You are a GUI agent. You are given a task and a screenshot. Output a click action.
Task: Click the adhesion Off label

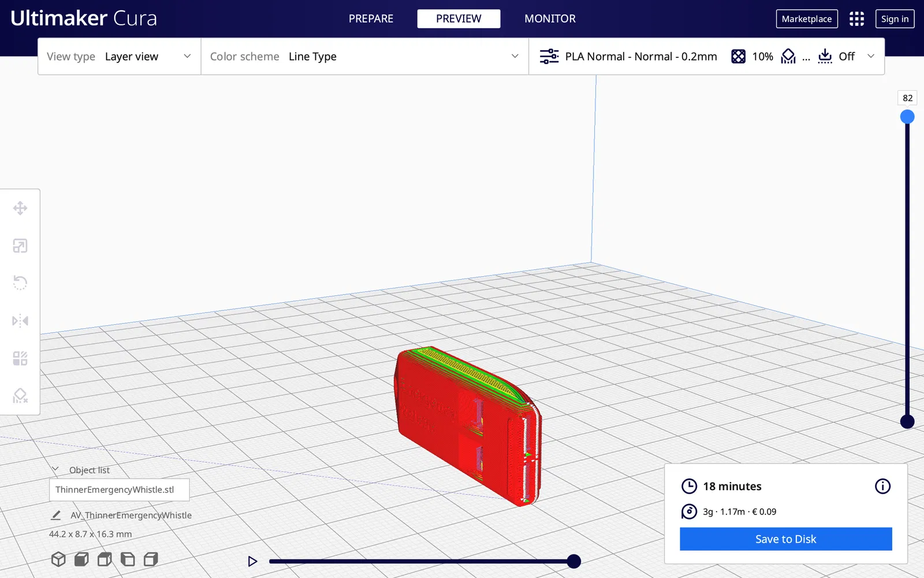coord(847,56)
